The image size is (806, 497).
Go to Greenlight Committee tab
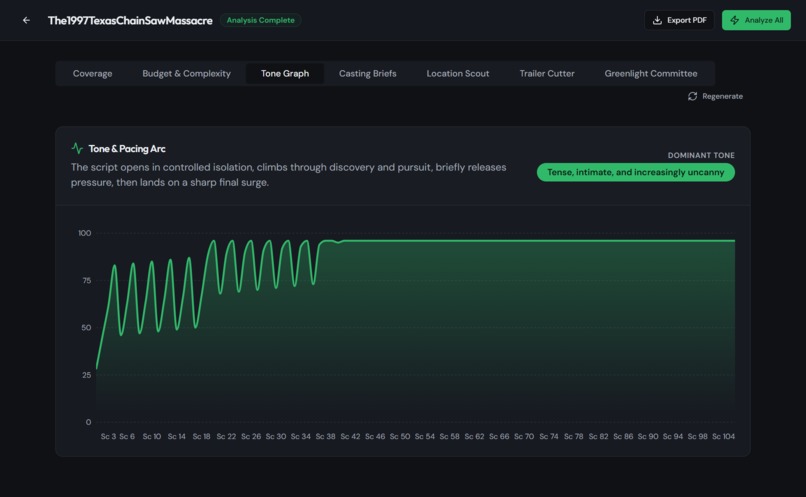[651, 73]
